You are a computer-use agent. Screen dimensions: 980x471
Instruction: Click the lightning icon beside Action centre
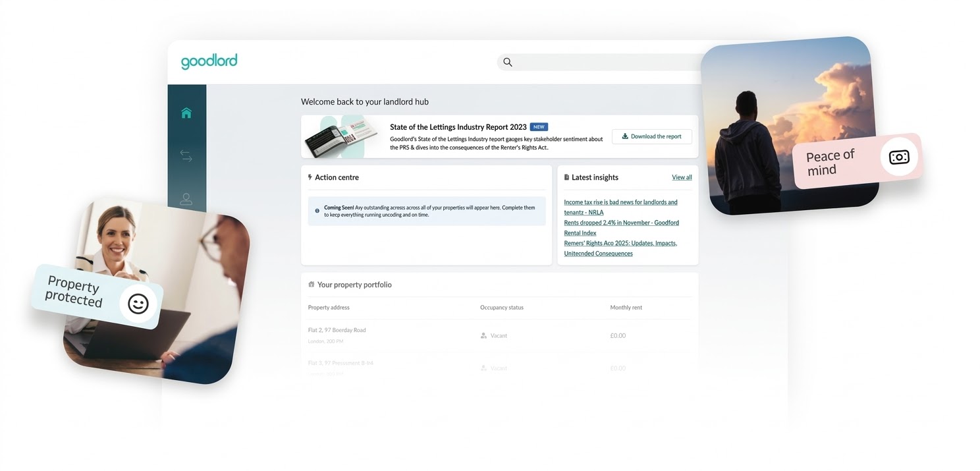(x=310, y=177)
